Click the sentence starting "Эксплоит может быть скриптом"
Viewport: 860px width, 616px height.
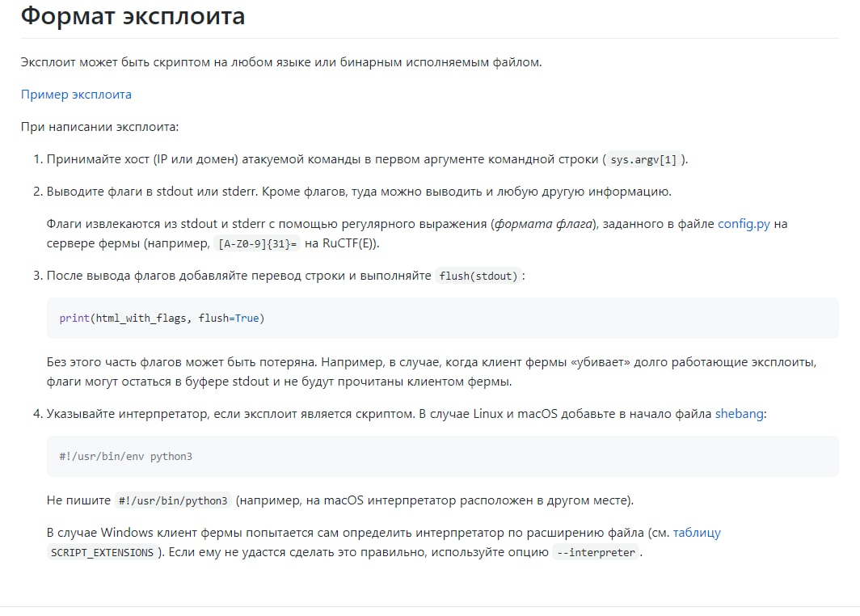click(280, 61)
